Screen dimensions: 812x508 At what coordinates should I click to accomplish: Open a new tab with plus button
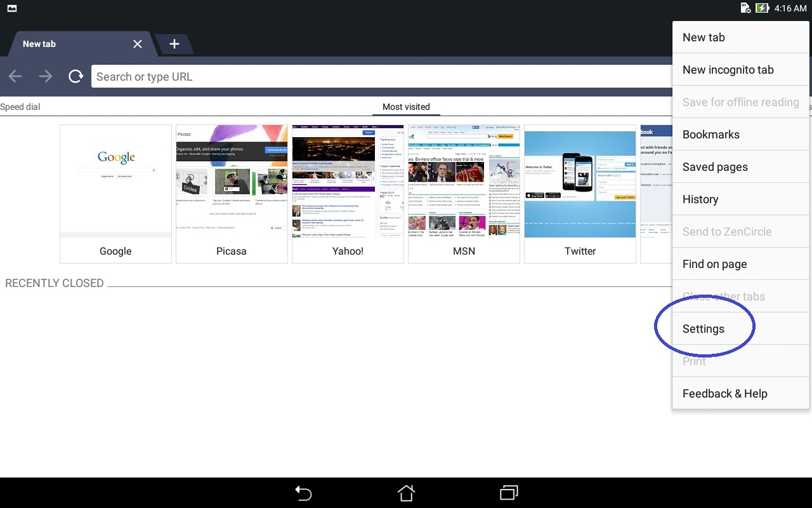pos(174,44)
